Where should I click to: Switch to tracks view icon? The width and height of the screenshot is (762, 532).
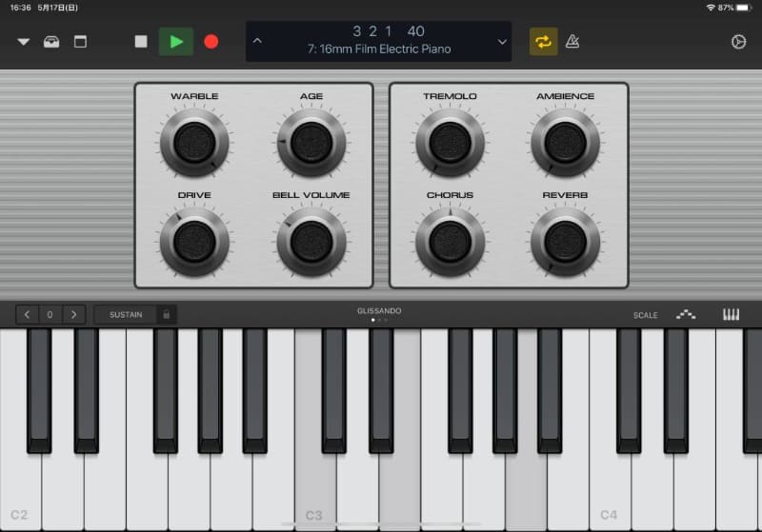click(80, 42)
